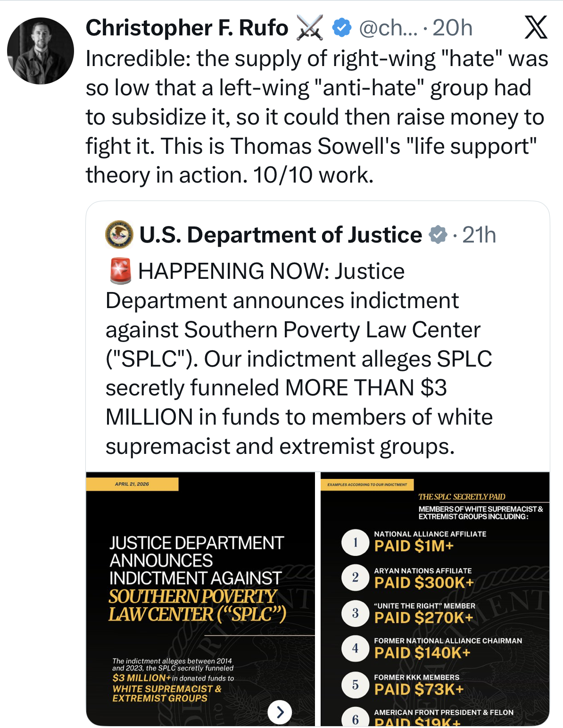Click Rufo's blue verified checkmark badge

342,27
